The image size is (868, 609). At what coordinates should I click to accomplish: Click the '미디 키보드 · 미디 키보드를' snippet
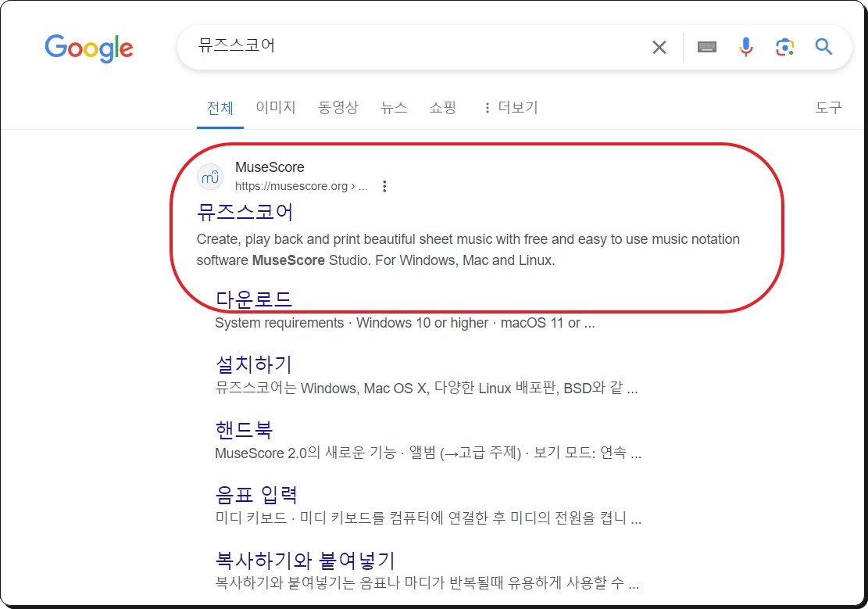coord(428,518)
